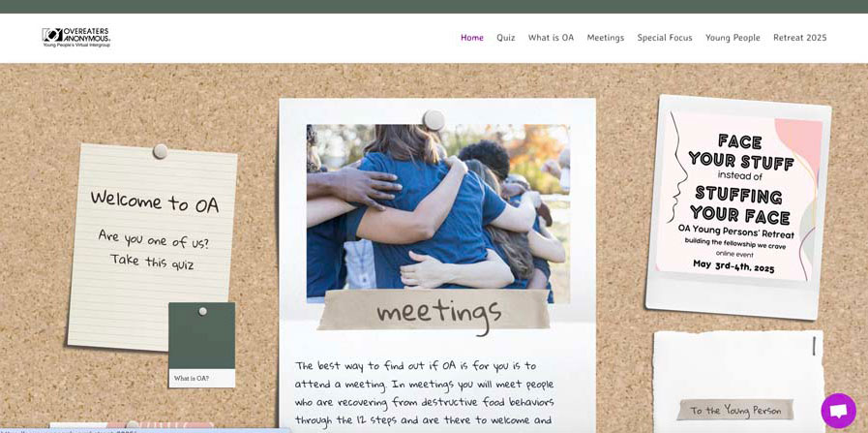Image resolution: width=868 pixels, height=433 pixels.
Task: Open the Special Focus menu item
Action: (664, 38)
